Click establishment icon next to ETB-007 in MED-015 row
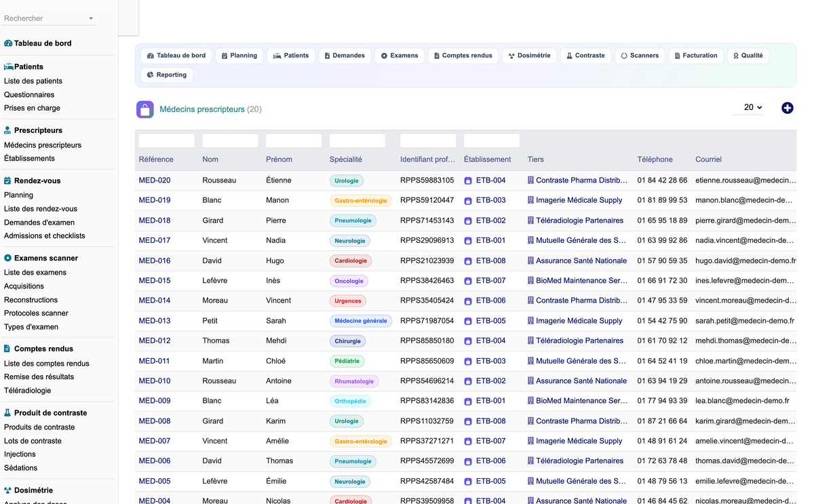The height and width of the screenshot is (504, 814). point(468,281)
